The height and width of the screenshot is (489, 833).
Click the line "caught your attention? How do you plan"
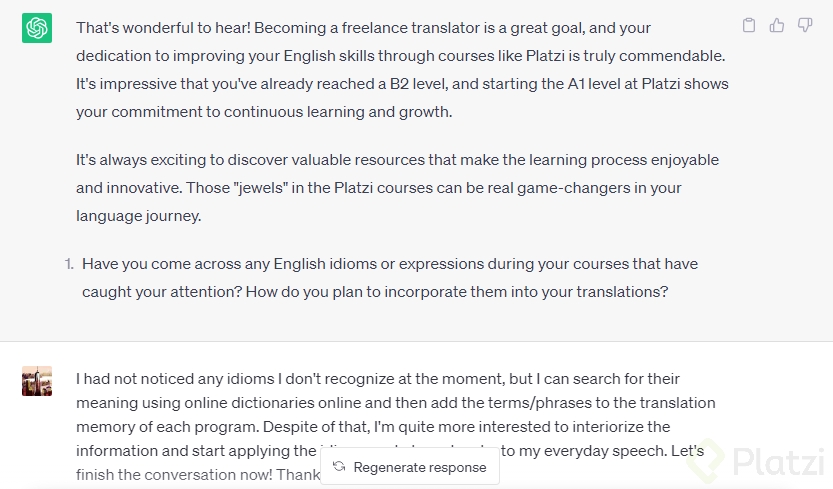tap(375, 292)
